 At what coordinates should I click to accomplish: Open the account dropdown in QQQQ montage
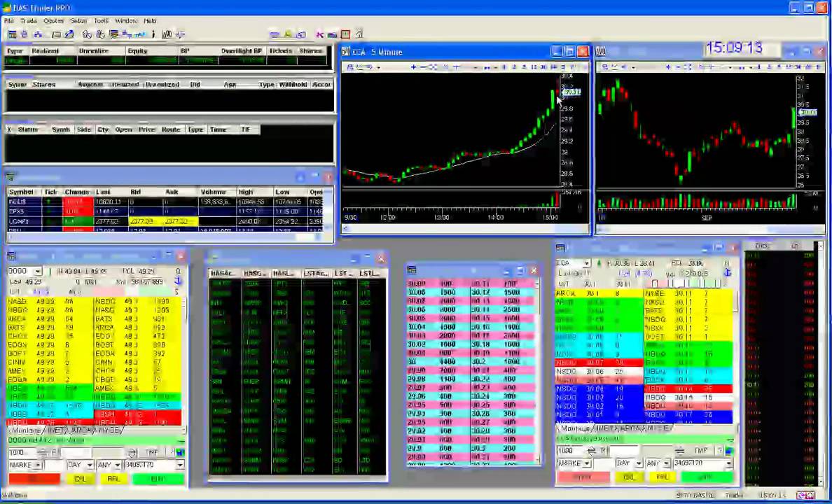point(180,465)
